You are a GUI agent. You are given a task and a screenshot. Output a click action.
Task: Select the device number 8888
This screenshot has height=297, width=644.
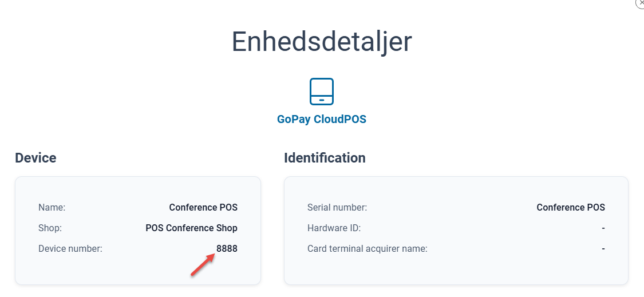coord(227,248)
